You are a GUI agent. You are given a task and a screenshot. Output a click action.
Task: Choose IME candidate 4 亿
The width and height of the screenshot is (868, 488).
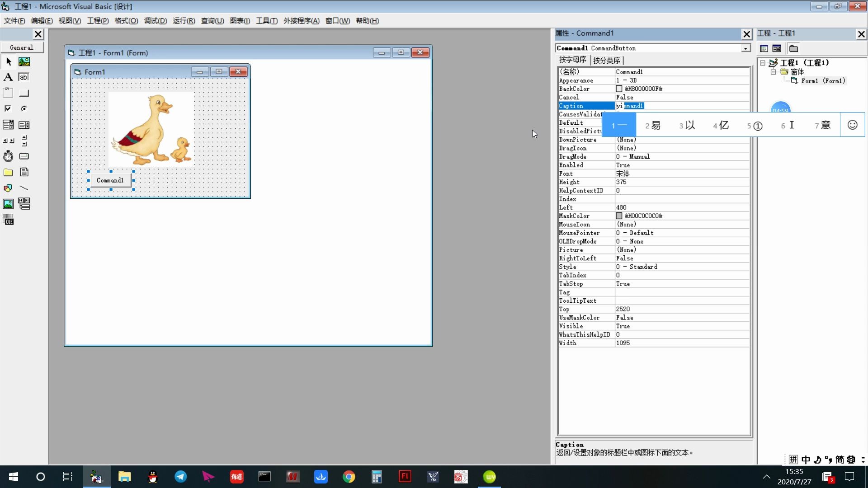coord(721,125)
